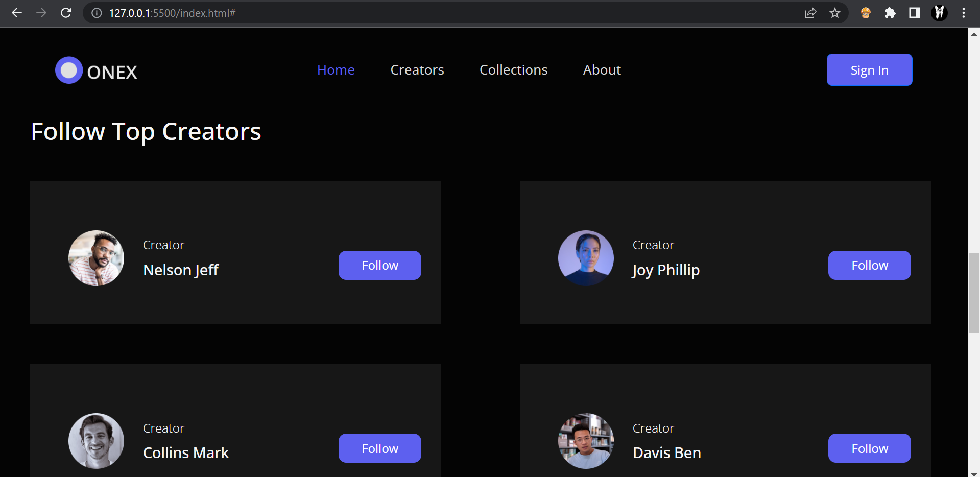The width and height of the screenshot is (980, 477).
Task: Select the Home navigation link
Action: [336, 70]
